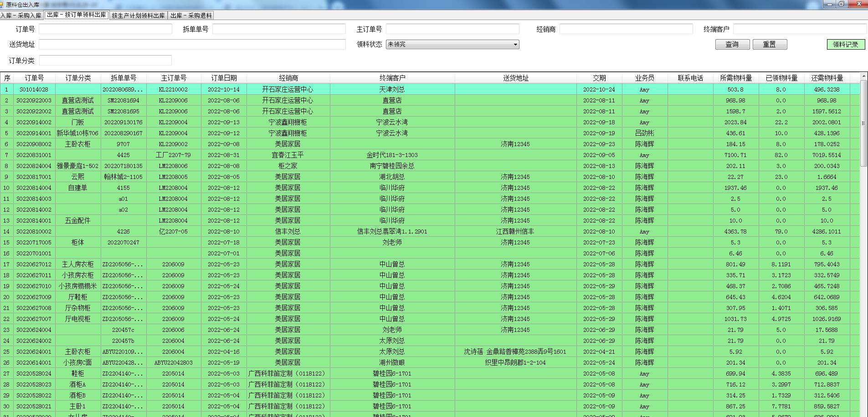Select order row S0220914002

point(34,122)
